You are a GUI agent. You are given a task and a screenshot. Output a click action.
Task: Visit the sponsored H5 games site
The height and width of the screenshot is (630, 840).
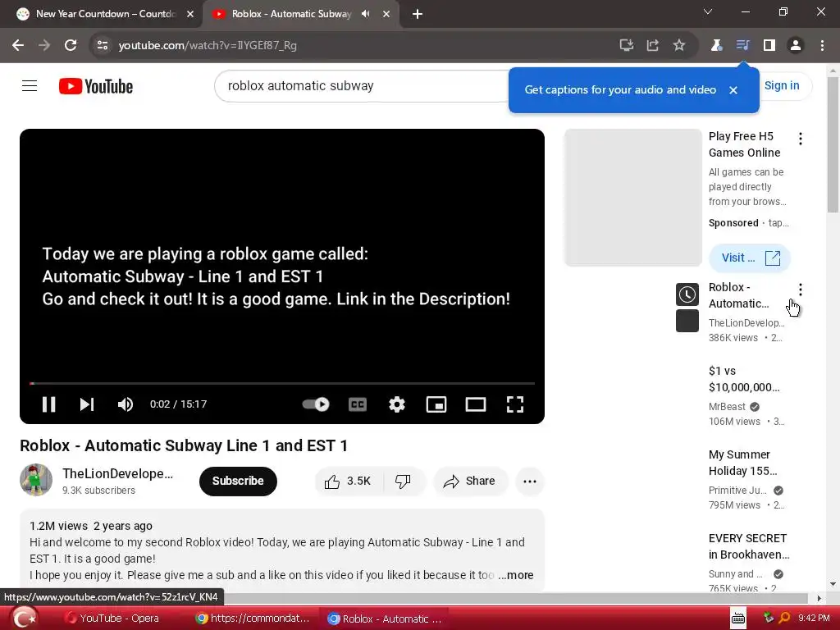(x=750, y=258)
